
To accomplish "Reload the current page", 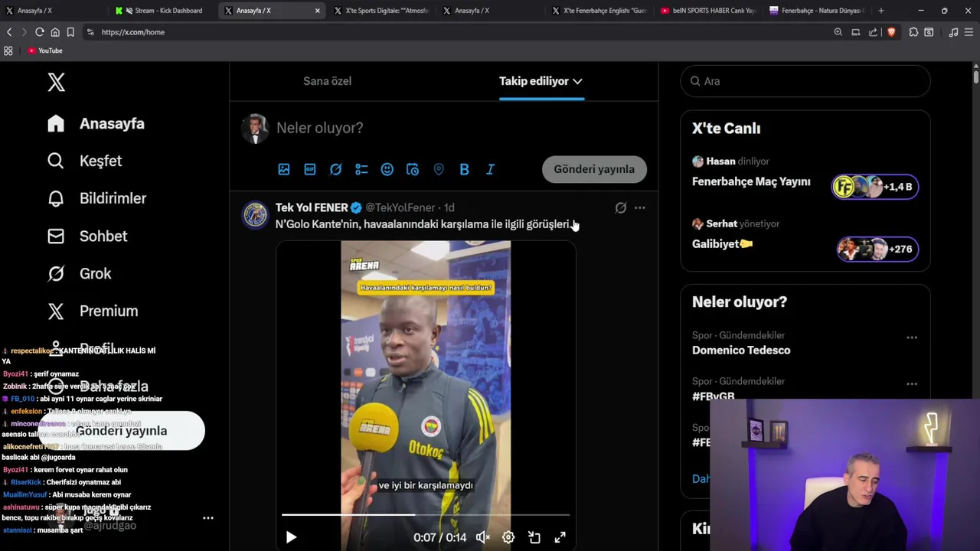I will coord(40,32).
